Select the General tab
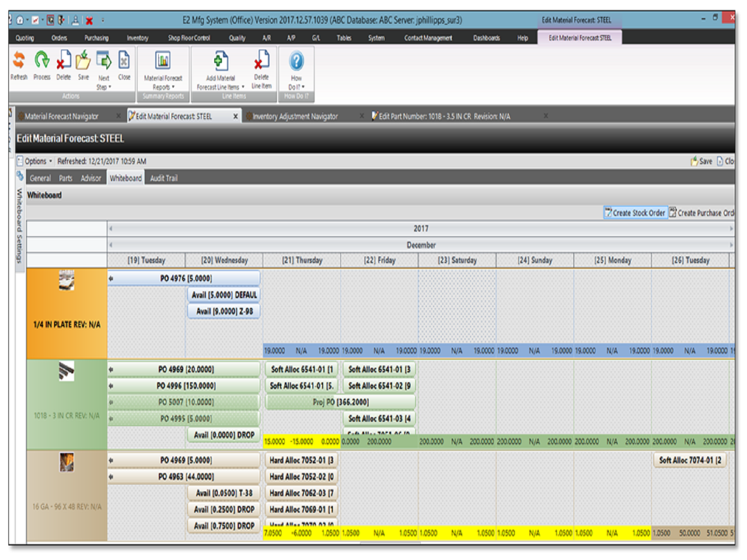The image size is (747, 560). [x=40, y=178]
